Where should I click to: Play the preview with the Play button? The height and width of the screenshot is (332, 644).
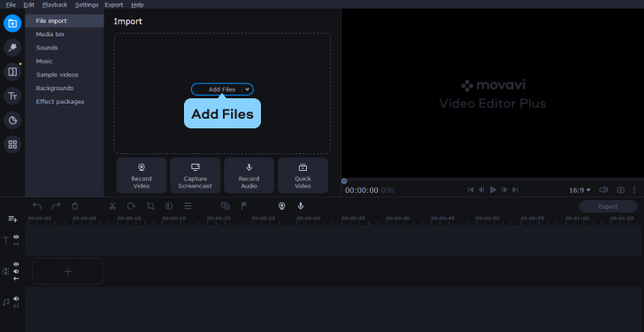point(494,189)
